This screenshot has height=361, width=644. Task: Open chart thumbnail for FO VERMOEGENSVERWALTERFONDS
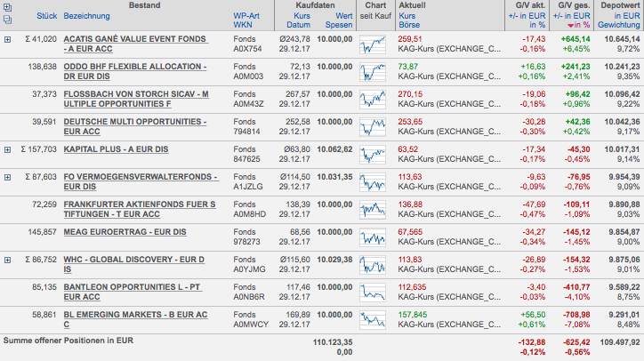(373, 182)
